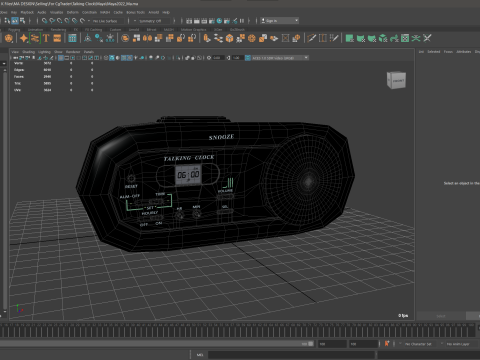Image resolution: width=480 pixels, height=360 pixels.
Task: Open the Arnold menu
Action: tap(154, 12)
